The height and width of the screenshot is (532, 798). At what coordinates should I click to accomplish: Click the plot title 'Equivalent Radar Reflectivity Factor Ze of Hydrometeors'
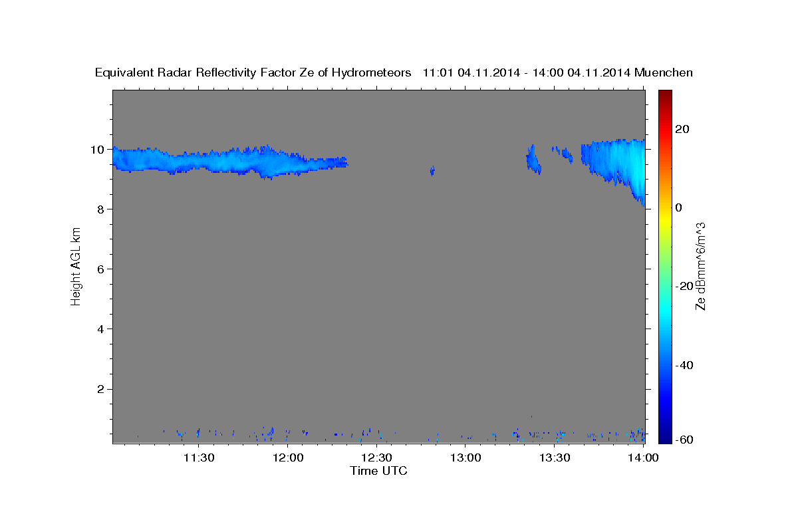click(253, 73)
